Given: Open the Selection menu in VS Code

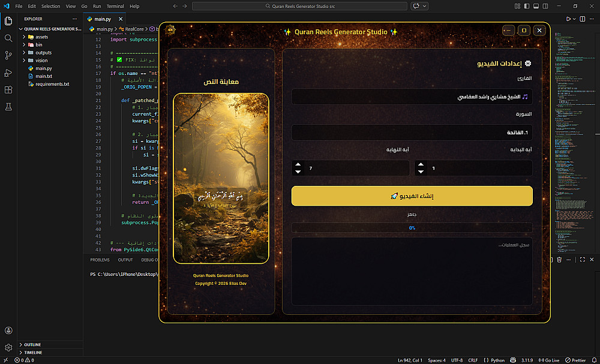Looking at the screenshot, I should click(50, 6).
